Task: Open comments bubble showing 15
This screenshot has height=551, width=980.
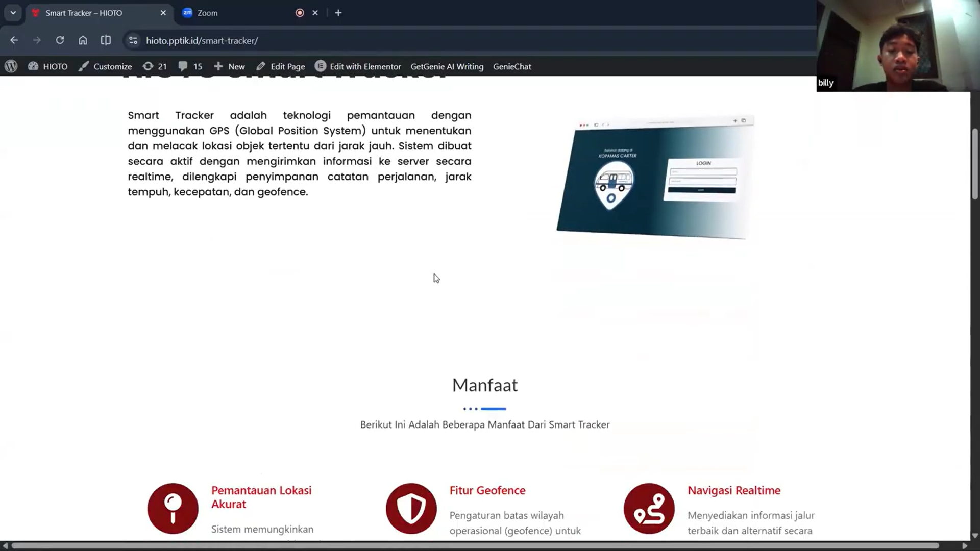Action: pos(190,66)
